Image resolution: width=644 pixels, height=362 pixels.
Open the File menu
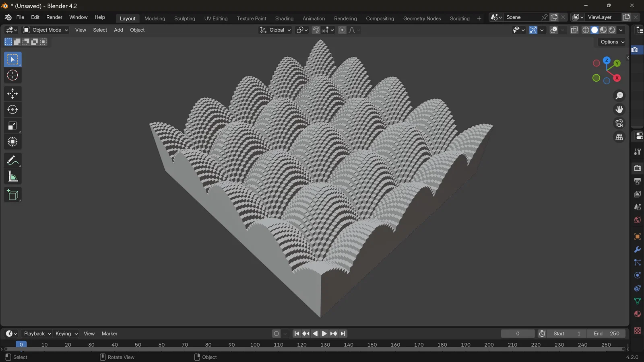pos(20,17)
